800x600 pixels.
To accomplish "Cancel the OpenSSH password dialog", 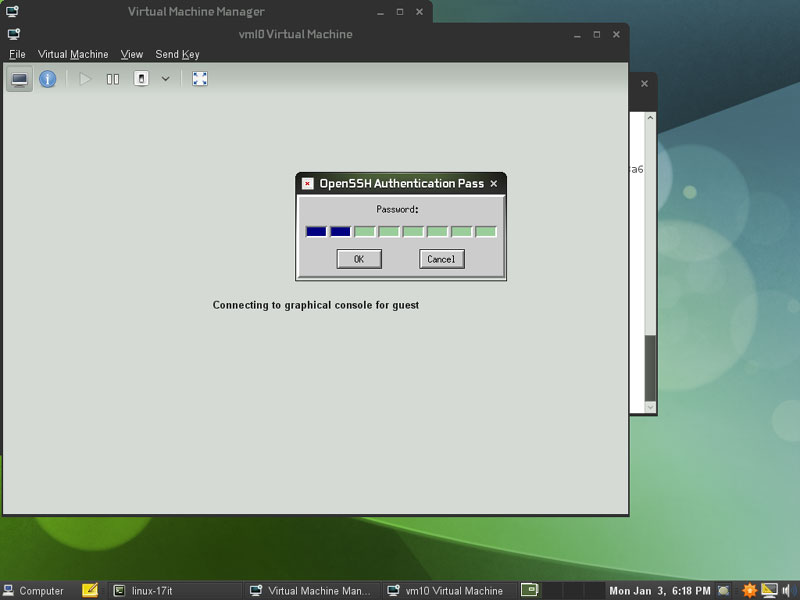I will (x=441, y=259).
